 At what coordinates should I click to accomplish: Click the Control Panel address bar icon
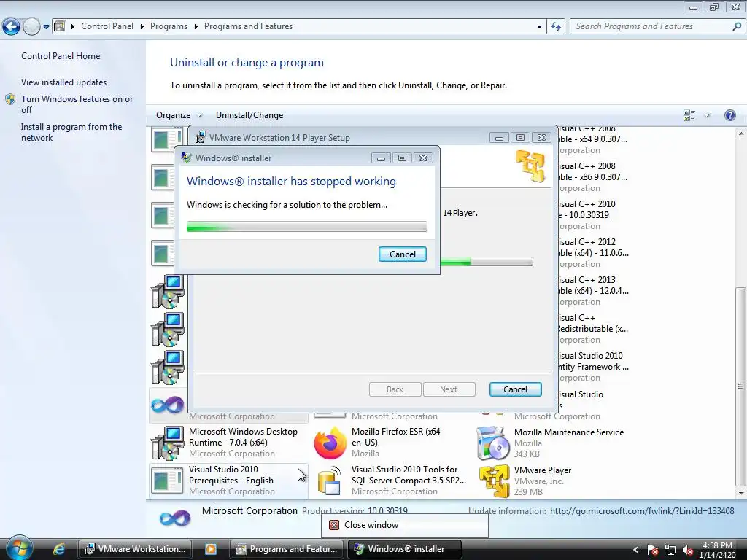pyautogui.click(x=59, y=26)
